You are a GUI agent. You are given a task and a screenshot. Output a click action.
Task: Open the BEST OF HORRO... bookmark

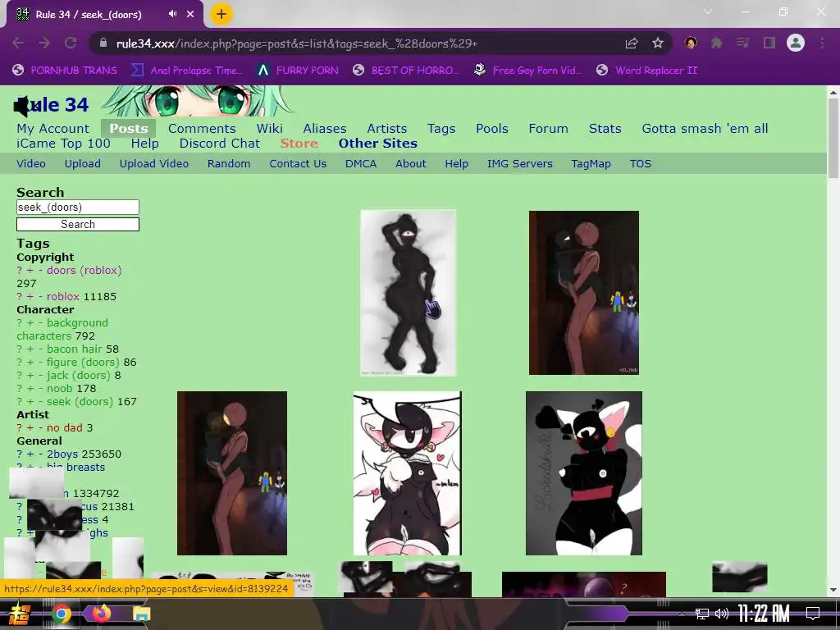click(x=406, y=71)
